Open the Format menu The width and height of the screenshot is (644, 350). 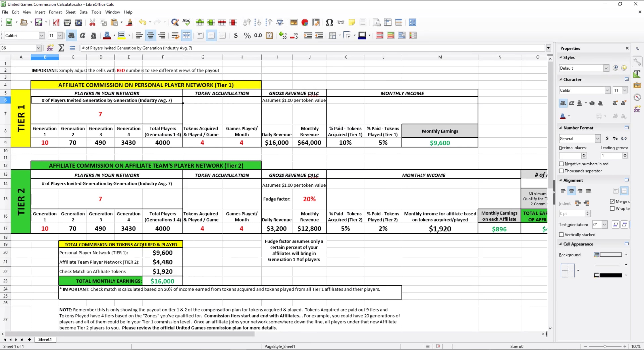tap(55, 12)
